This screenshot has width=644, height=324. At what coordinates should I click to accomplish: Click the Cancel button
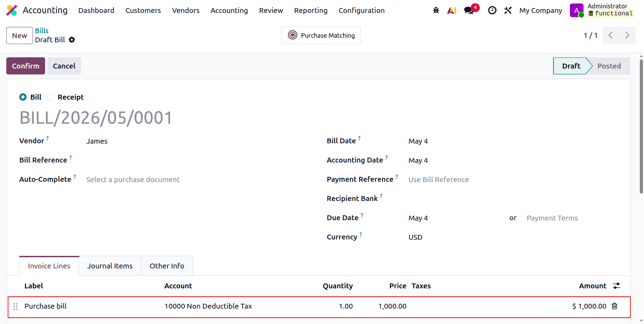point(64,66)
